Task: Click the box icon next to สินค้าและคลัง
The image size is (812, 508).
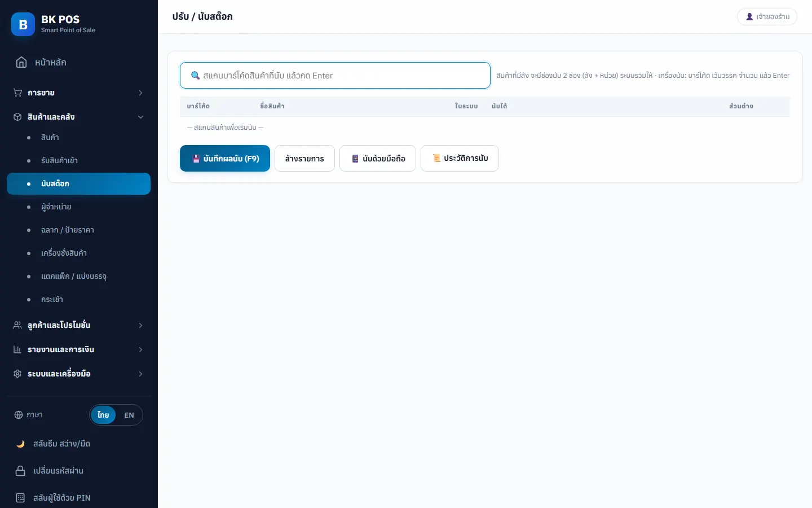Action: click(x=17, y=117)
